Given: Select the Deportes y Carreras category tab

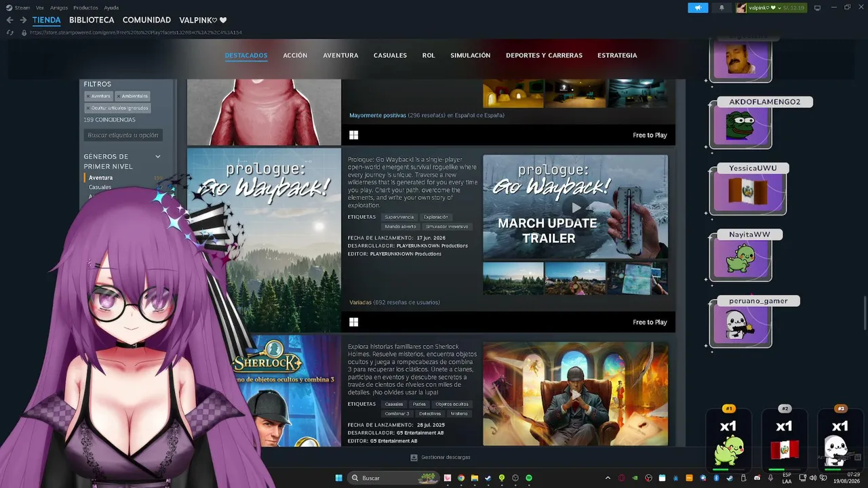Looking at the screenshot, I should (x=544, y=56).
